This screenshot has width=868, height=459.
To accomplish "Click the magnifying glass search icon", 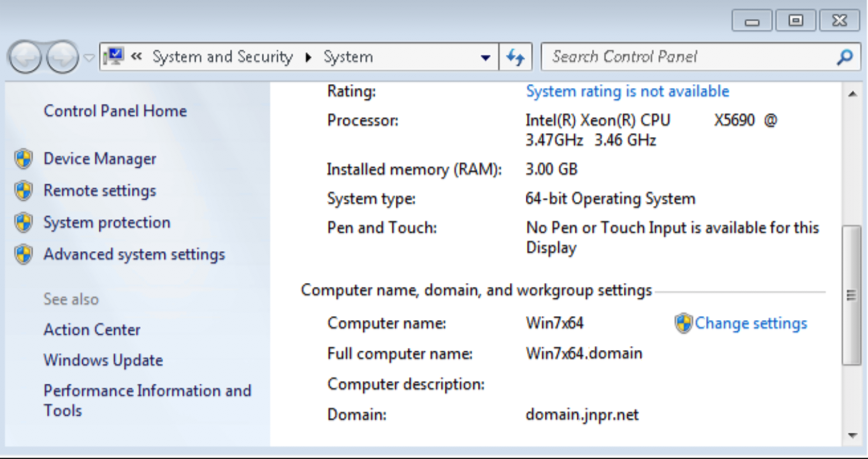I will click(844, 57).
